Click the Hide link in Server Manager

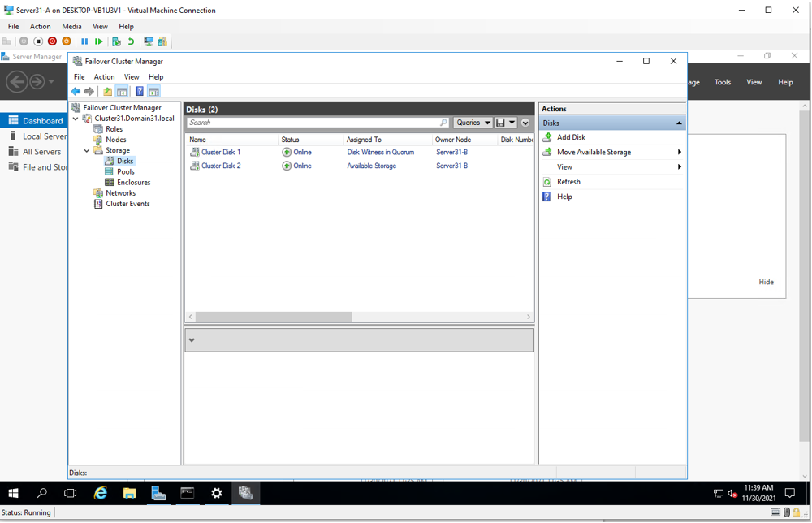click(766, 283)
